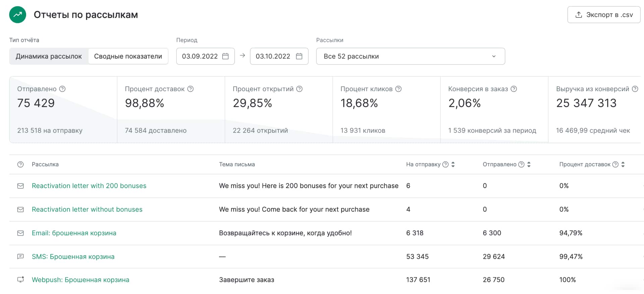The width and height of the screenshot is (644, 294).
Task: Click help icon next to Конверсия в заказ
Action: (x=514, y=89)
